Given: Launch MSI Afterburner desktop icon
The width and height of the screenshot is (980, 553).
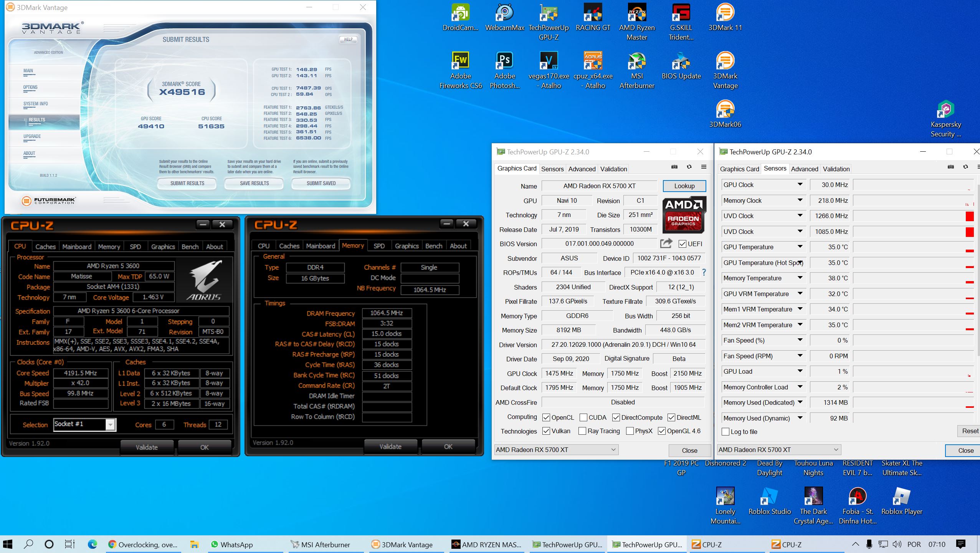Looking at the screenshot, I should 637,70.
